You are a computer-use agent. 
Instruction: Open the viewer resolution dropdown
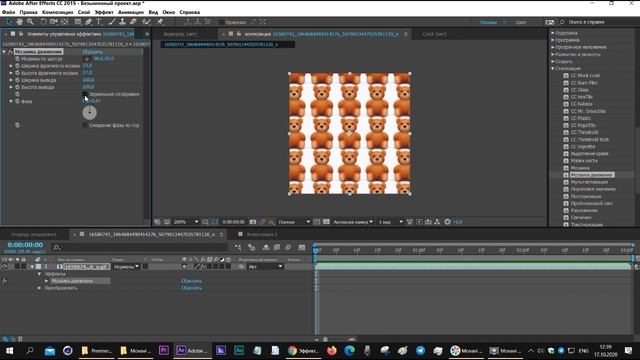(x=294, y=222)
